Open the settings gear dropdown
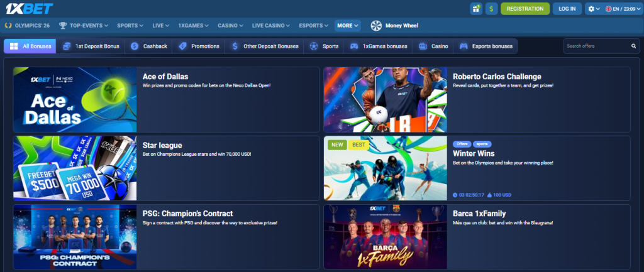Viewport: 644px width, 272px height. coord(593,9)
